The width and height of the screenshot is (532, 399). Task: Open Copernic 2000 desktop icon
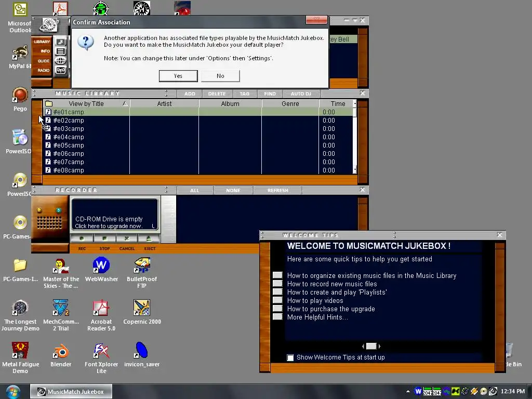pyautogui.click(x=142, y=312)
